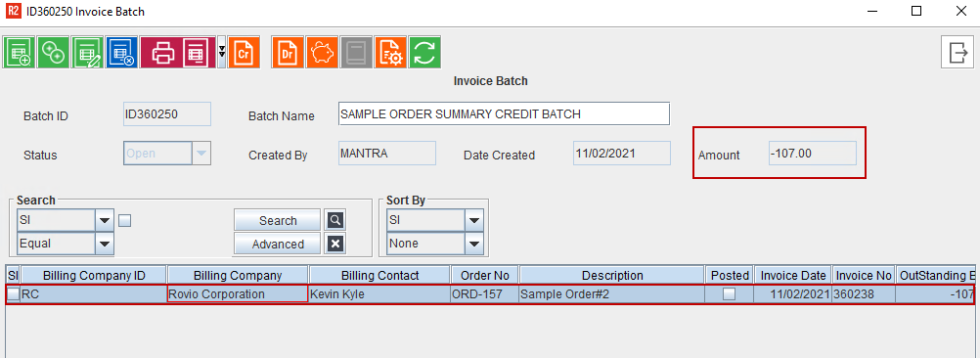The image size is (980, 358).
Task: Click the Invoice No column header
Action: (864, 275)
